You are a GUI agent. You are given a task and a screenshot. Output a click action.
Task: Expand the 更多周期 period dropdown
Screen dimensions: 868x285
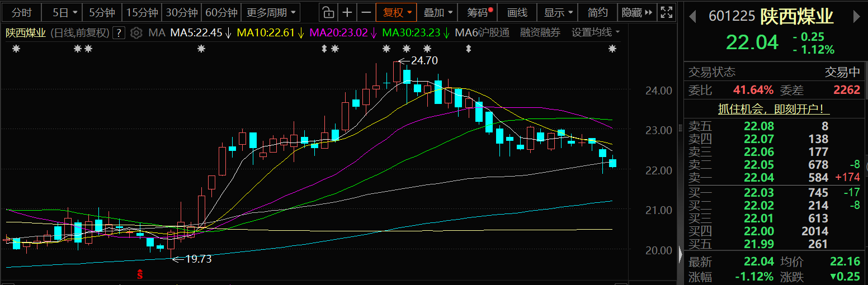tap(272, 12)
